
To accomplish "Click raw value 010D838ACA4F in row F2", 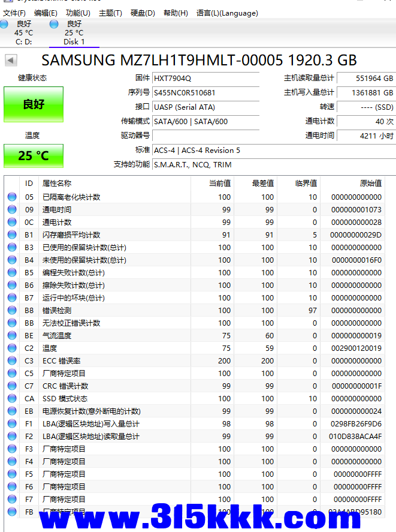I will click(x=355, y=436).
